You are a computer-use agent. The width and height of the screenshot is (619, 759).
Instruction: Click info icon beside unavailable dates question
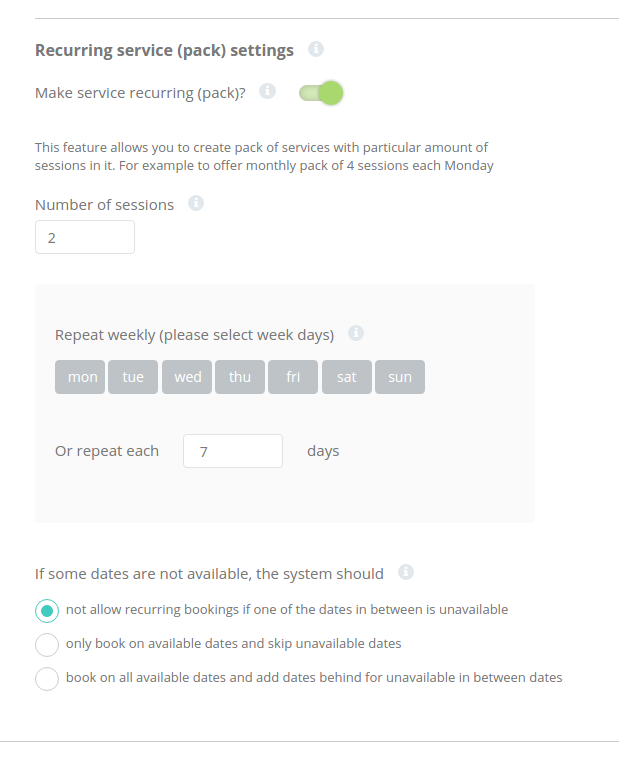click(x=405, y=573)
